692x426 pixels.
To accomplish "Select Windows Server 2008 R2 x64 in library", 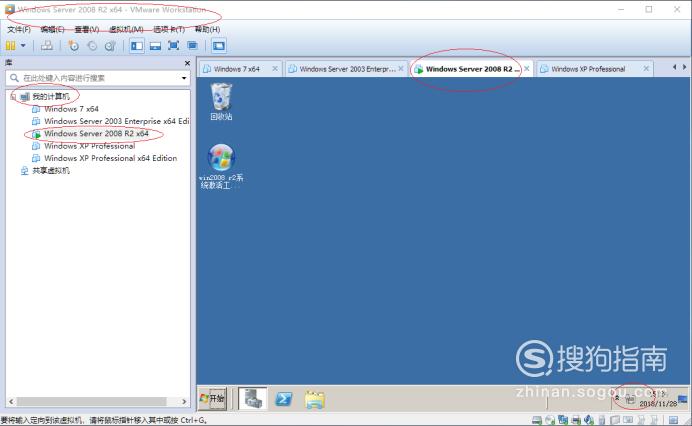I will (x=96, y=133).
